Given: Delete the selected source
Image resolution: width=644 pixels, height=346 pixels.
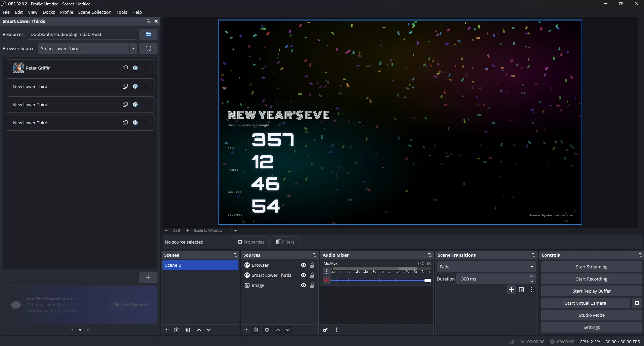Looking at the screenshot, I should click(256, 330).
